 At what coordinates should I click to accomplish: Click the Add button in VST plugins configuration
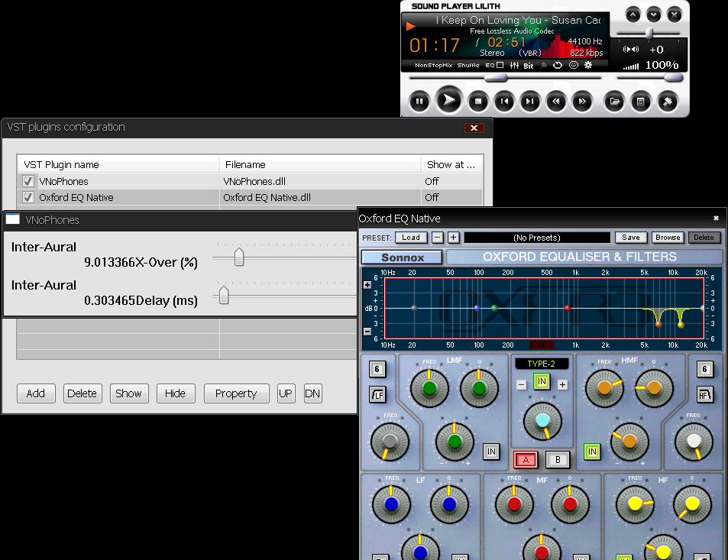pyautogui.click(x=36, y=393)
